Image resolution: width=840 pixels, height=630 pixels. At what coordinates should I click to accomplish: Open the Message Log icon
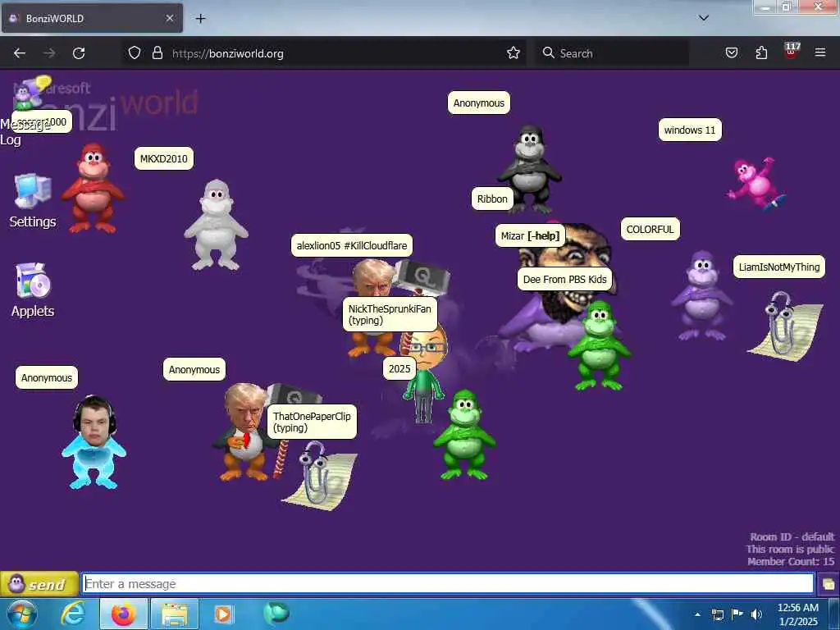(31, 94)
